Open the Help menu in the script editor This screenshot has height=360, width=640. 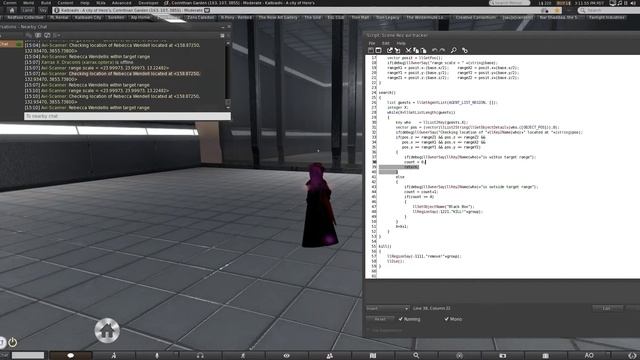[401, 43]
